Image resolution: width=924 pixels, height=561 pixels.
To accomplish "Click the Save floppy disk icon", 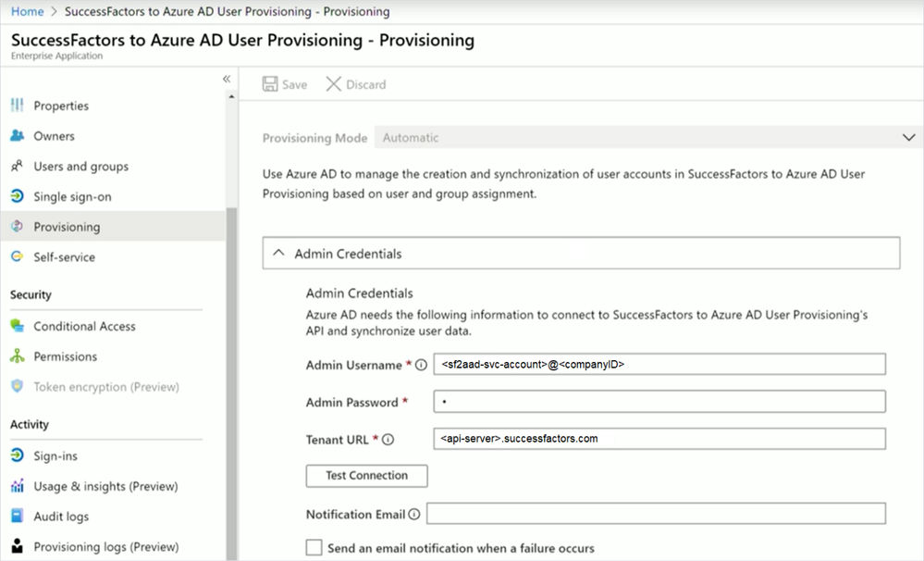I will [x=270, y=83].
